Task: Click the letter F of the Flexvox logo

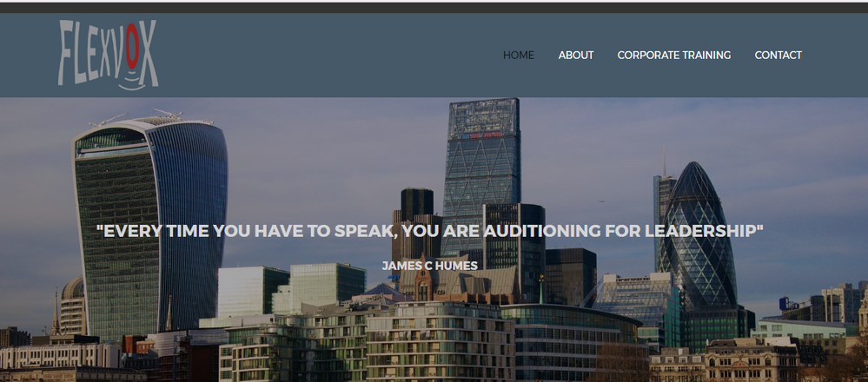Action: click(x=65, y=53)
